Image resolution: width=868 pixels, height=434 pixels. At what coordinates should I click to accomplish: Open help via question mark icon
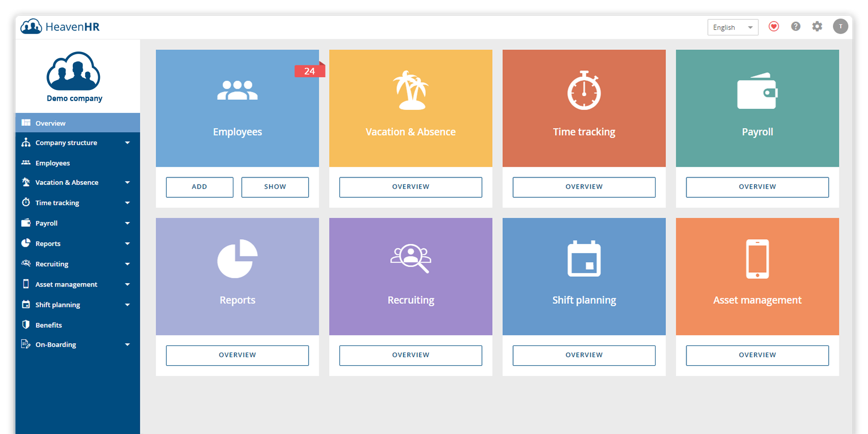(x=796, y=27)
